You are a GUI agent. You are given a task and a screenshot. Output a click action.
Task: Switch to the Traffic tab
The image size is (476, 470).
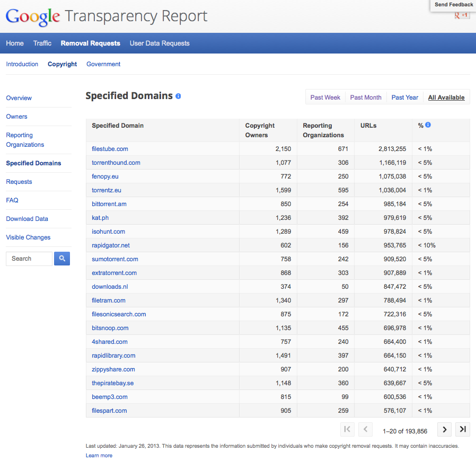tap(42, 43)
